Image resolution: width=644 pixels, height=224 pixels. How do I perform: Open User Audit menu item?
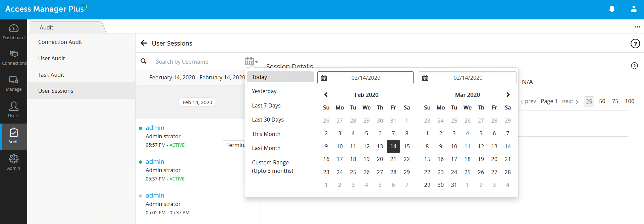pos(51,58)
